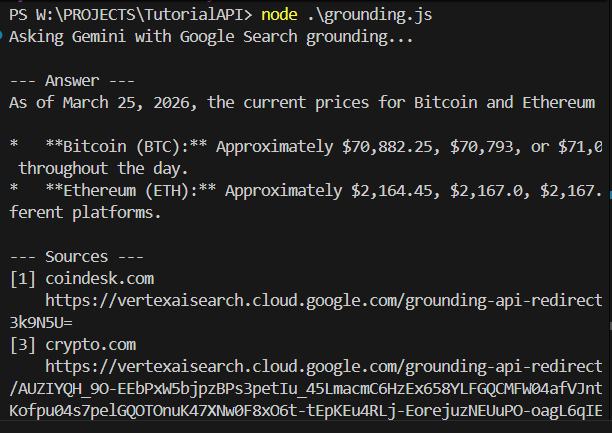Click the [3] source index marker
The height and width of the screenshot is (433, 612).
[x=22, y=343]
